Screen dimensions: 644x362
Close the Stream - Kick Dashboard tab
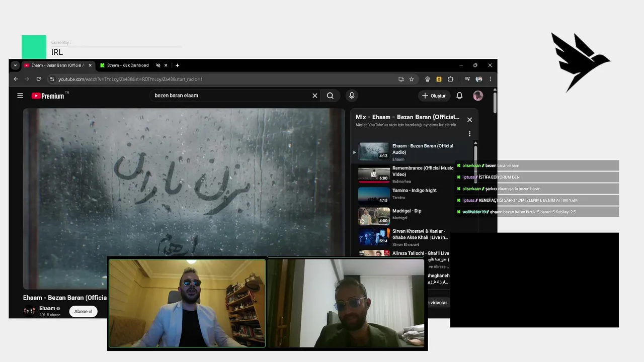167,65
